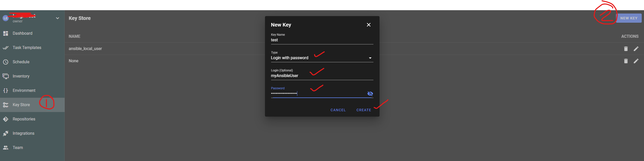Select the Integrations plug icon
The width and height of the screenshot is (644, 161).
pyautogui.click(x=5, y=133)
